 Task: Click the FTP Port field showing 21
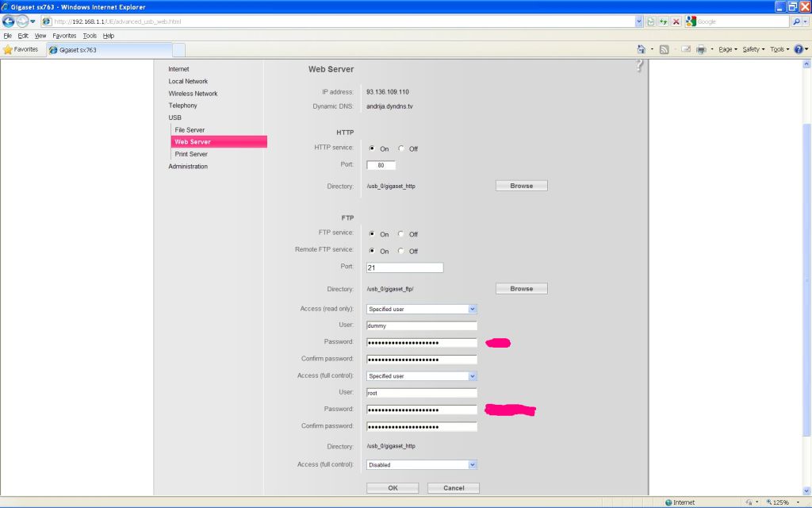tap(404, 267)
